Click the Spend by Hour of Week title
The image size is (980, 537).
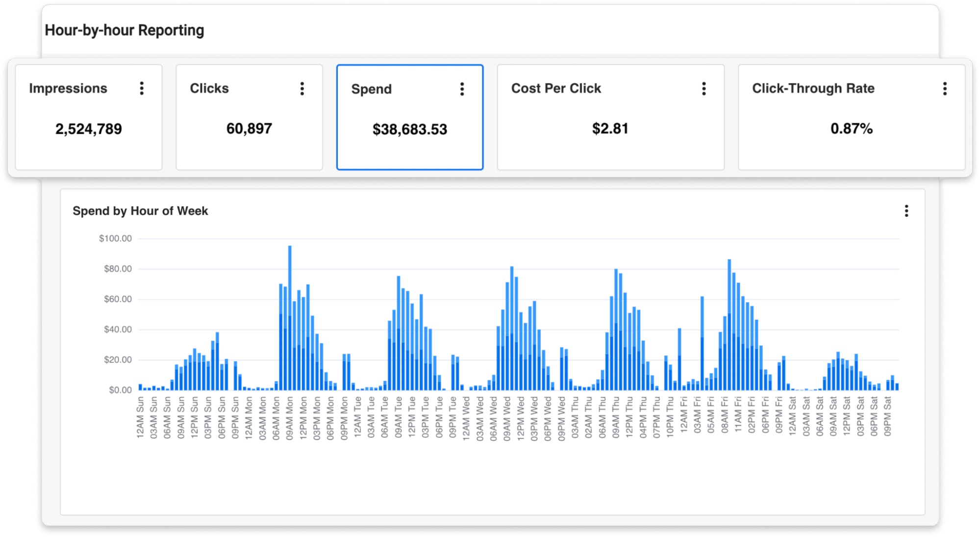(x=140, y=211)
